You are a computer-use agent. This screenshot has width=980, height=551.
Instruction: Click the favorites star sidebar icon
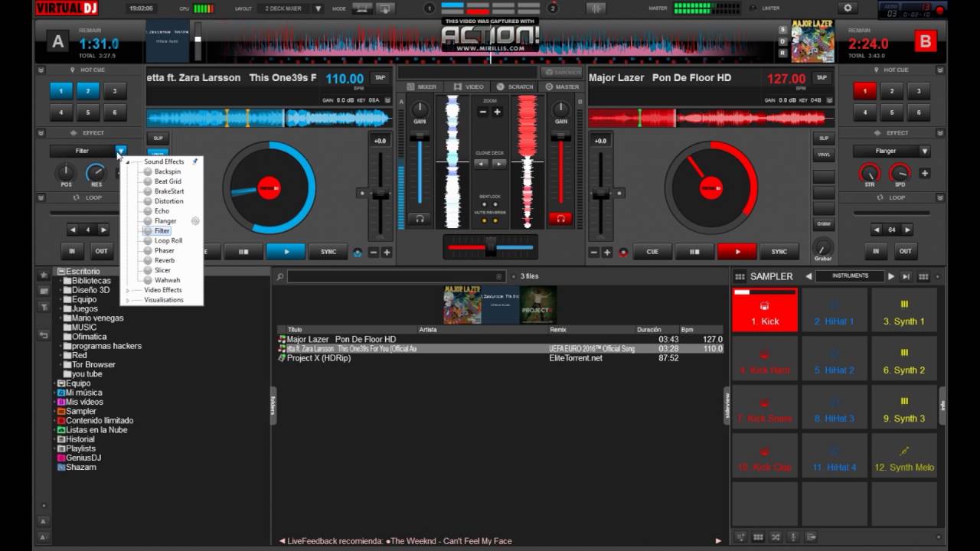(x=44, y=274)
